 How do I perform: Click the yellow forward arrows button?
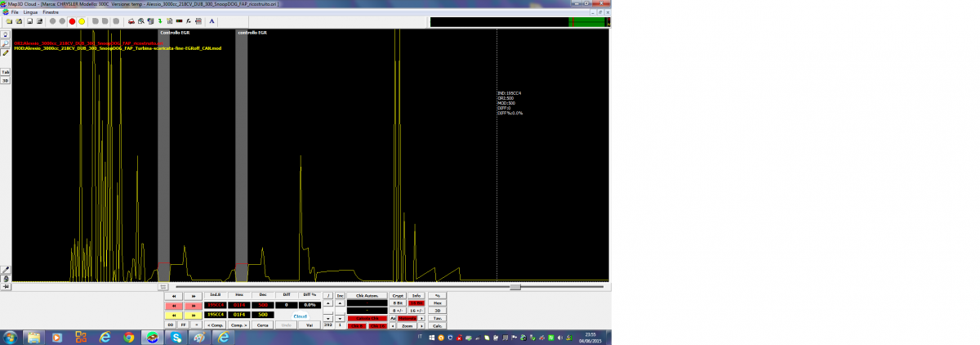pyautogui.click(x=193, y=315)
